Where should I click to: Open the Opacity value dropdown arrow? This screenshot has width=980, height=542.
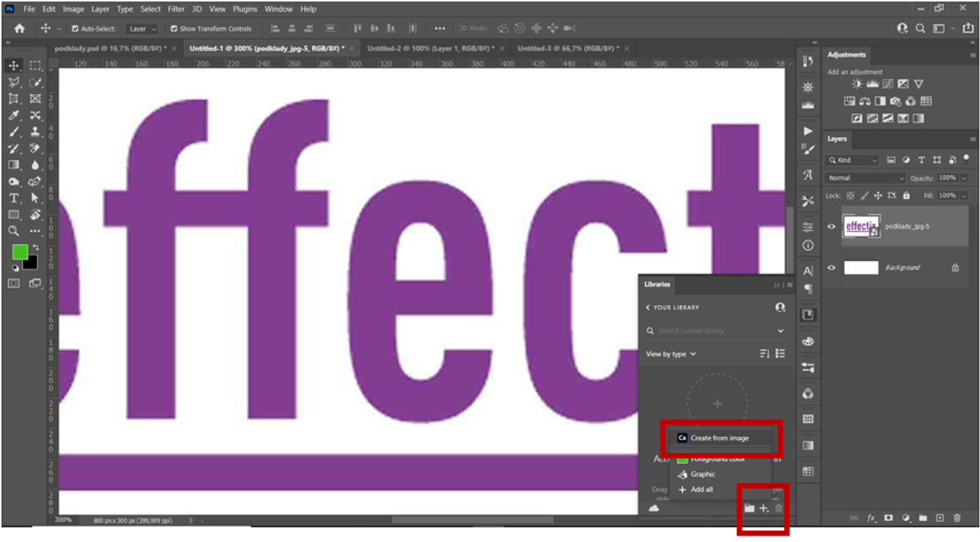(x=964, y=178)
